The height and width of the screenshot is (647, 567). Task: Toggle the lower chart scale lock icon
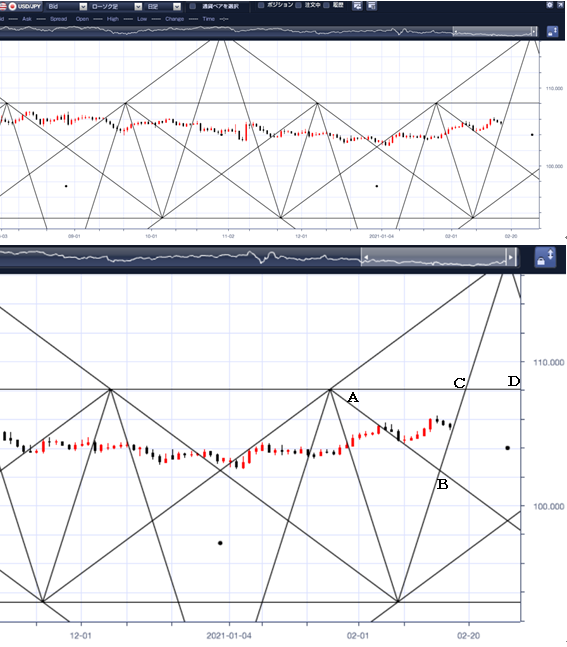click(545, 257)
